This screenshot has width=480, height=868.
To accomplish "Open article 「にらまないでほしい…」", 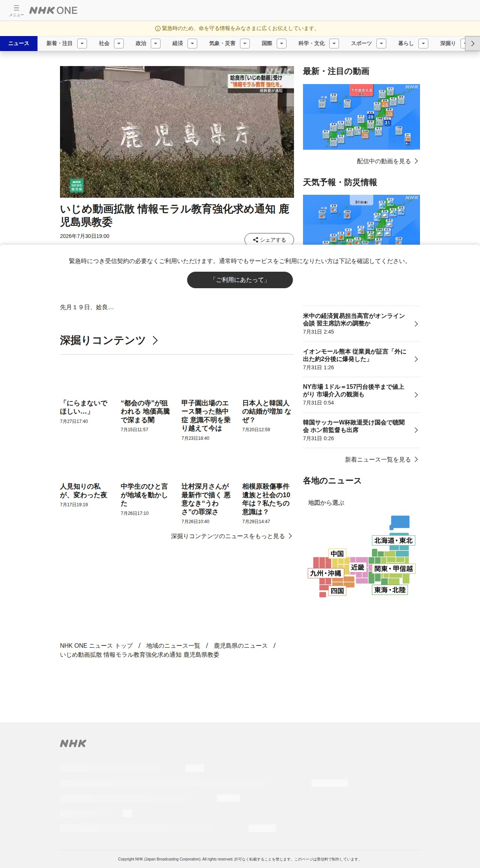I will pos(84,407).
